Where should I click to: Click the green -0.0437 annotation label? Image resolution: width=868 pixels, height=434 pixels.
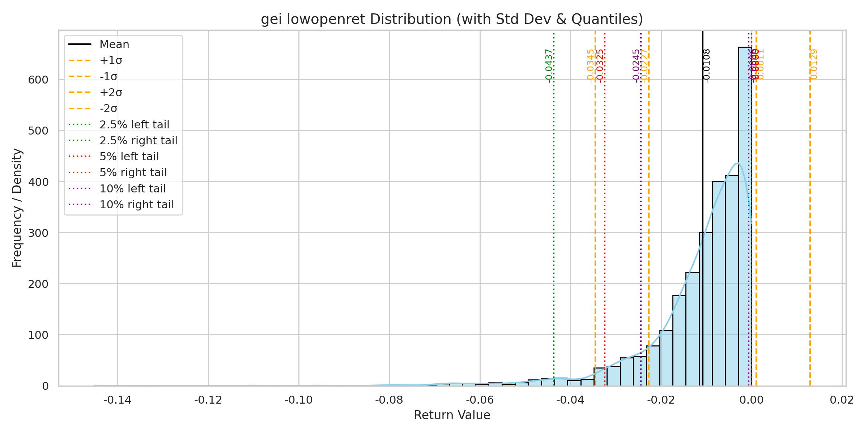pyautogui.click(x=549, y=66)
